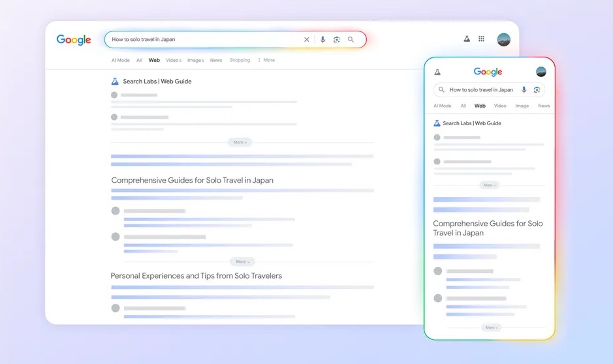Expand More under Comprehensive Guides desktop section
613x364 pixels.
[x=242, y=262]
